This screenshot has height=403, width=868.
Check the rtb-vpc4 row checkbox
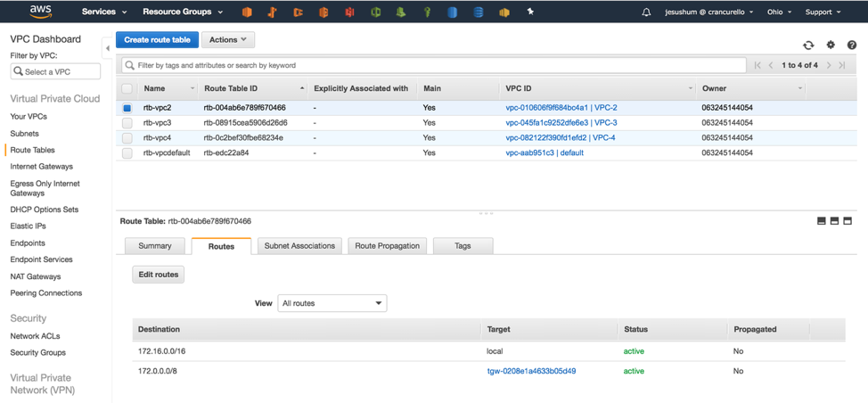(127, 138)
